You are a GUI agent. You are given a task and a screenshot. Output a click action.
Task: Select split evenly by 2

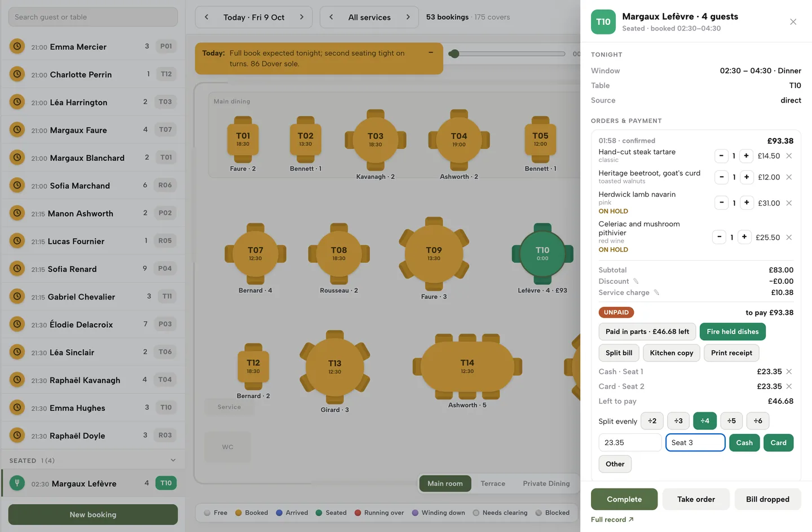click(652, 421)
